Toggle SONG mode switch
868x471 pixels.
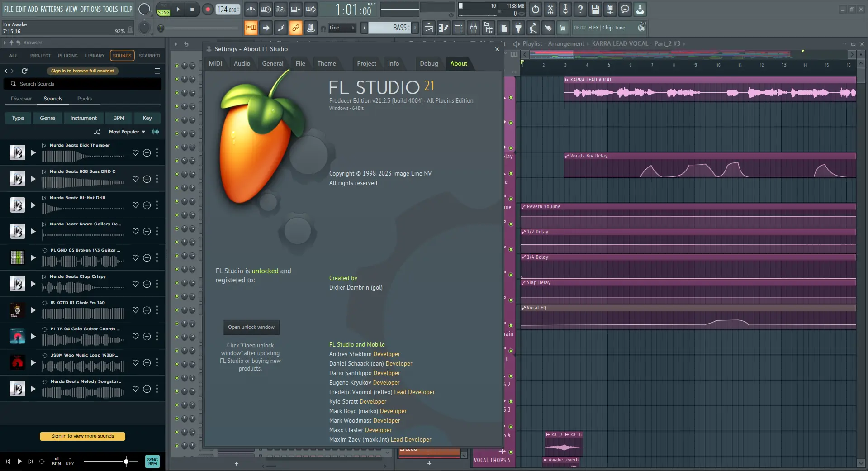(164, 12)
